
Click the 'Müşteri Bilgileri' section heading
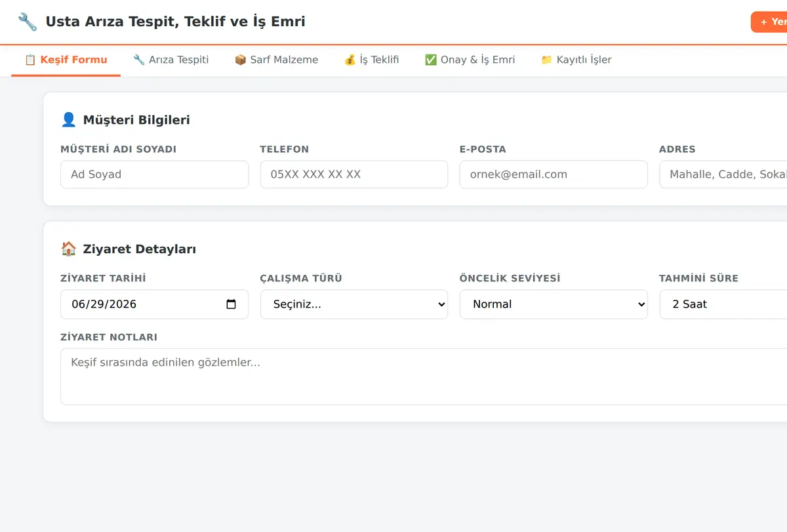[x=136, y=120]
